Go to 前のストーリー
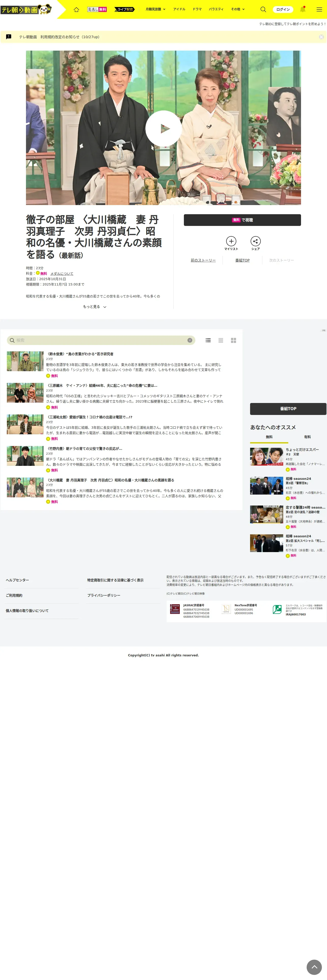 point(203,260)
